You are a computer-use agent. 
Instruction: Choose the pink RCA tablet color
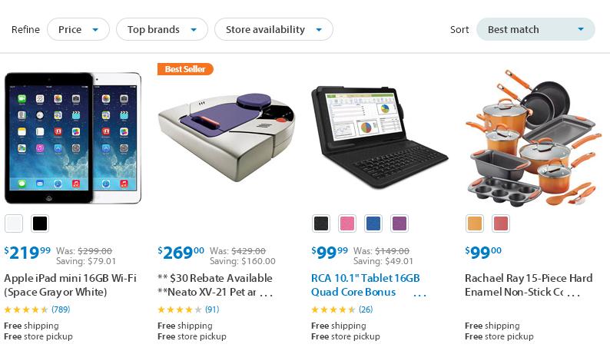[347, 223]
